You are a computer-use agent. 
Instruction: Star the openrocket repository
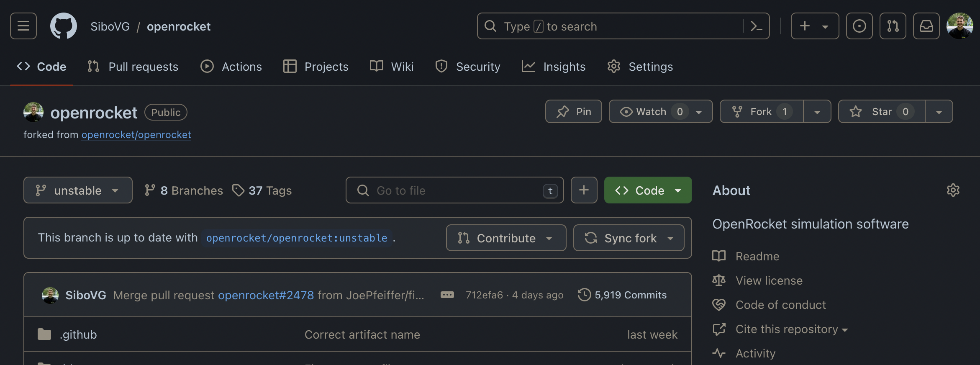pos(881,112)
